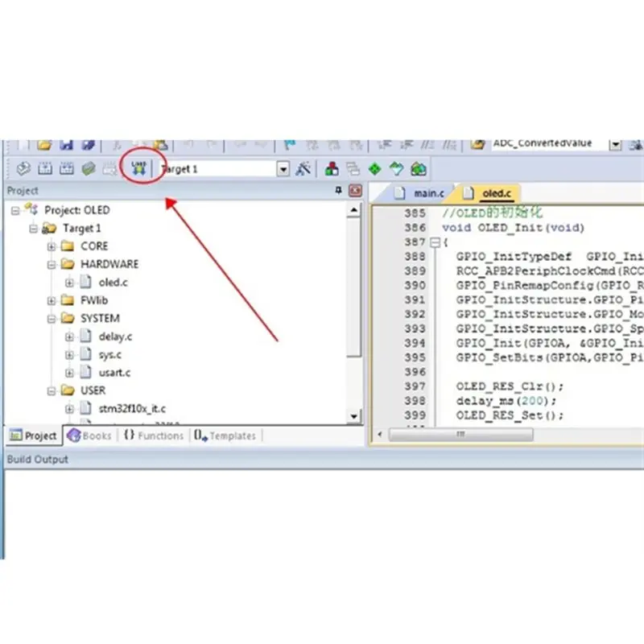
Task: Select the delay.c file in tree
Action: 115,336
